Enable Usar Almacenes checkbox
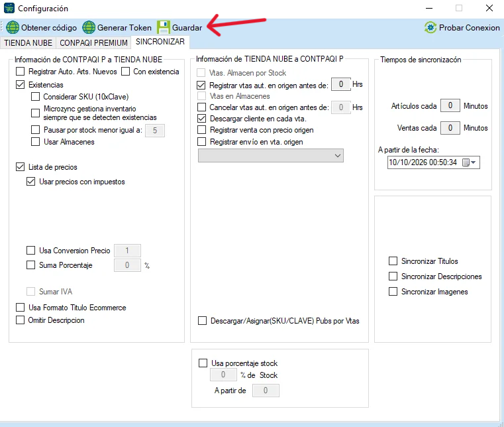Screen dimensions: 504x427 pos(35,142)
